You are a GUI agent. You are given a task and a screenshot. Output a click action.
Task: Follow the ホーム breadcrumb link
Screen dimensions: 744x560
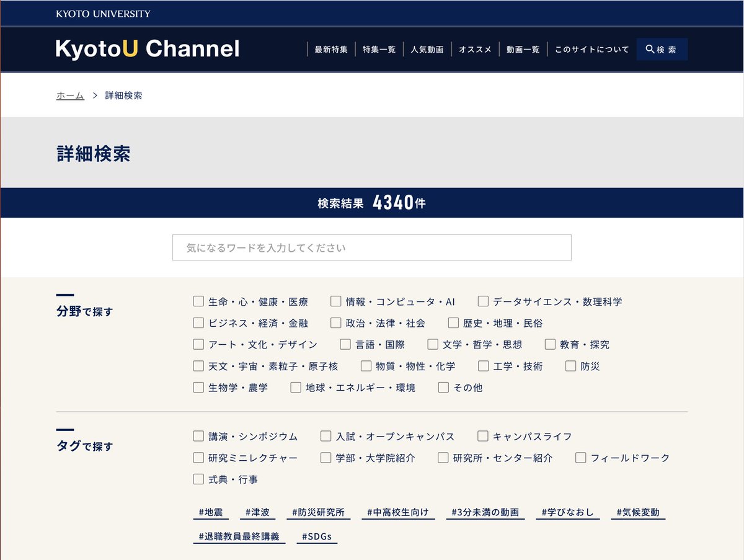click(70, 96)
